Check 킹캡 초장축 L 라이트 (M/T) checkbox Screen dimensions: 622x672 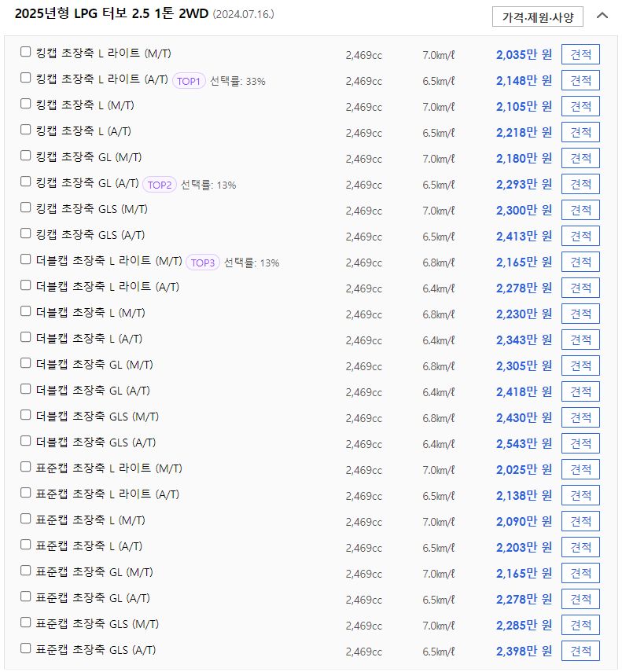(x=26, y=52)
